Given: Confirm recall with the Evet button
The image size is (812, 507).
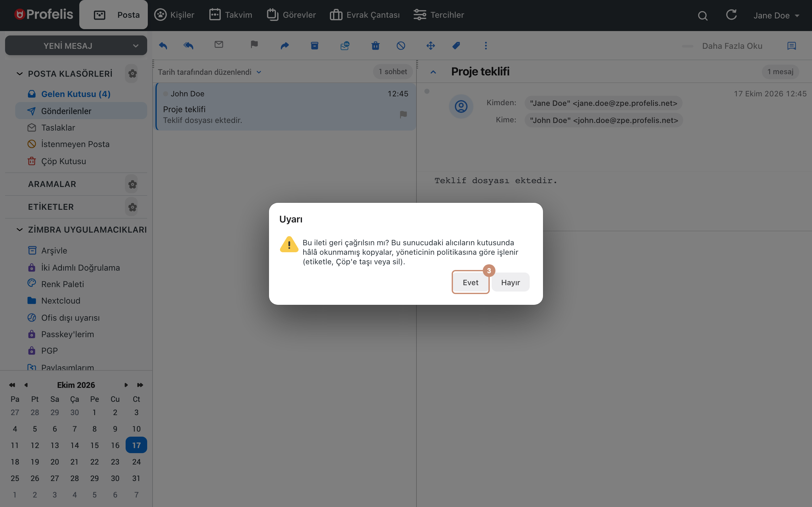Looking at the screenshot, I should point(470,282).
